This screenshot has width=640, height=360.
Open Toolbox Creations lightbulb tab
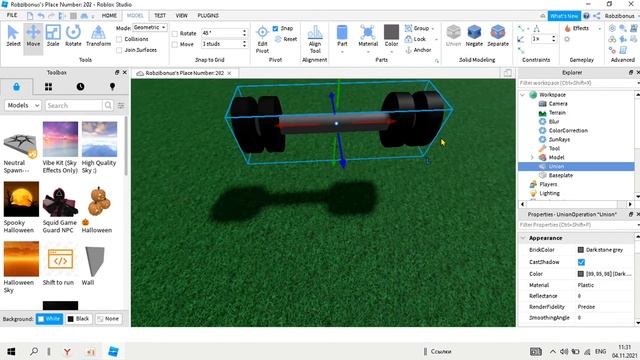(112, 87)
